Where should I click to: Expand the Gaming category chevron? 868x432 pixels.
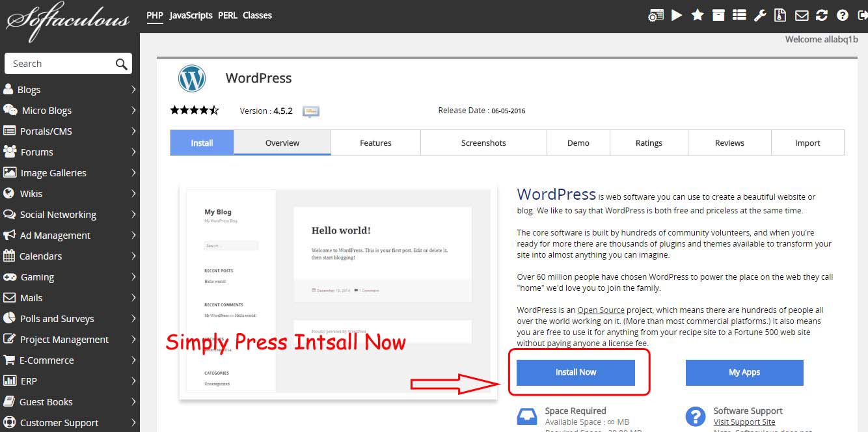tap(133, 277)
